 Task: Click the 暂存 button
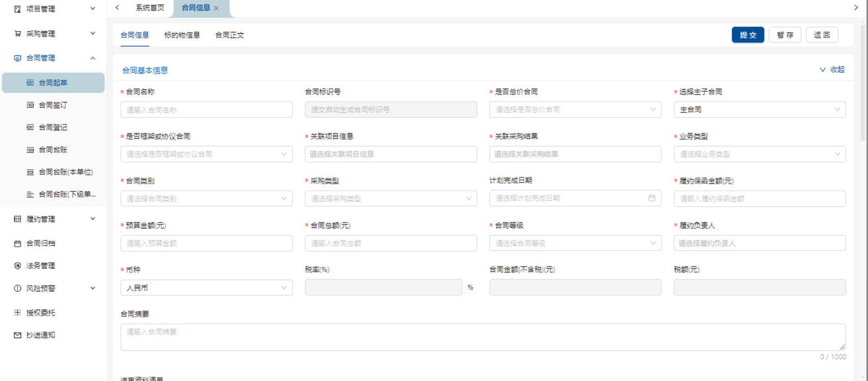click(x=785, y=35)
